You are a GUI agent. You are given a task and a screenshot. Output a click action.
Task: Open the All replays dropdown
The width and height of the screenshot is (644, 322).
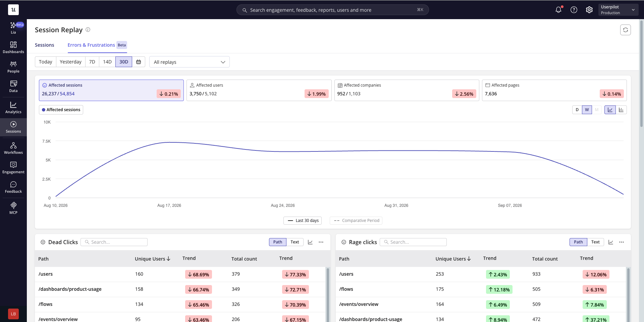click(x=190, y=62)
